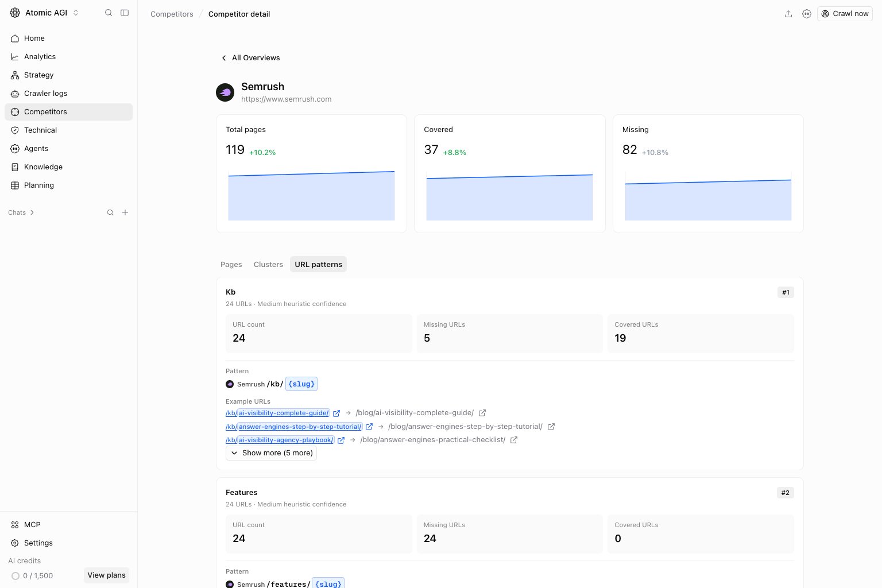Open external icon after /kb/ai-visibility-complete-guide/
This screenshot has width=882, height=588.
[x=336, y=413]
